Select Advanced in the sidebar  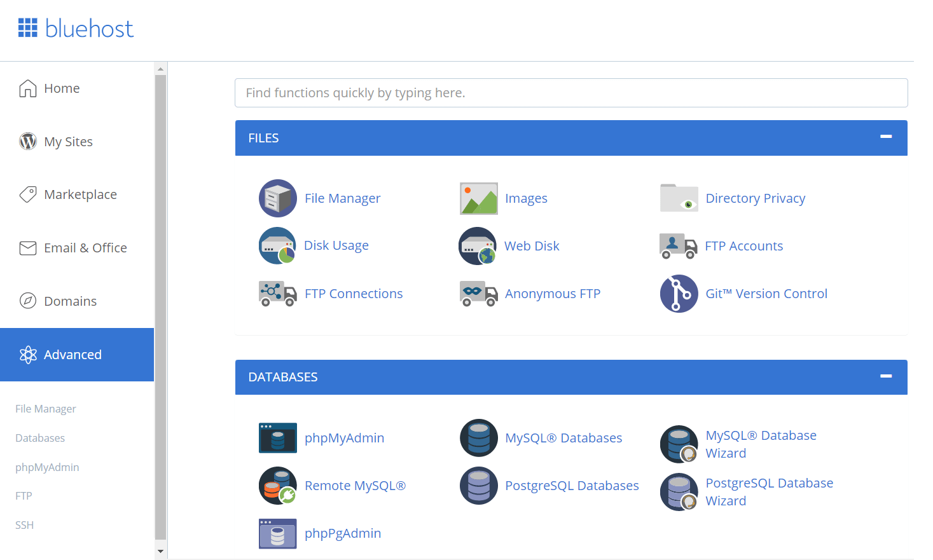(x=72, y=354)
